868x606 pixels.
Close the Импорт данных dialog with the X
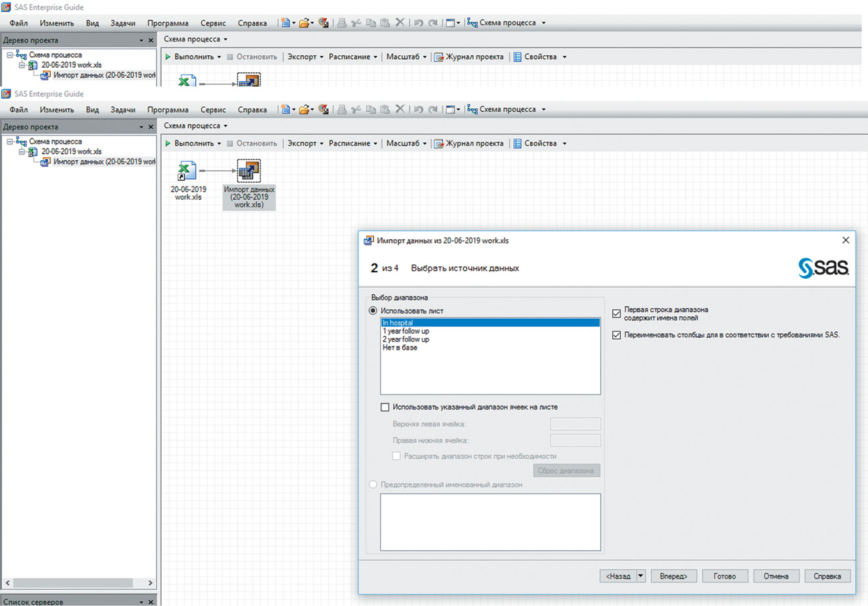[846, 241]
